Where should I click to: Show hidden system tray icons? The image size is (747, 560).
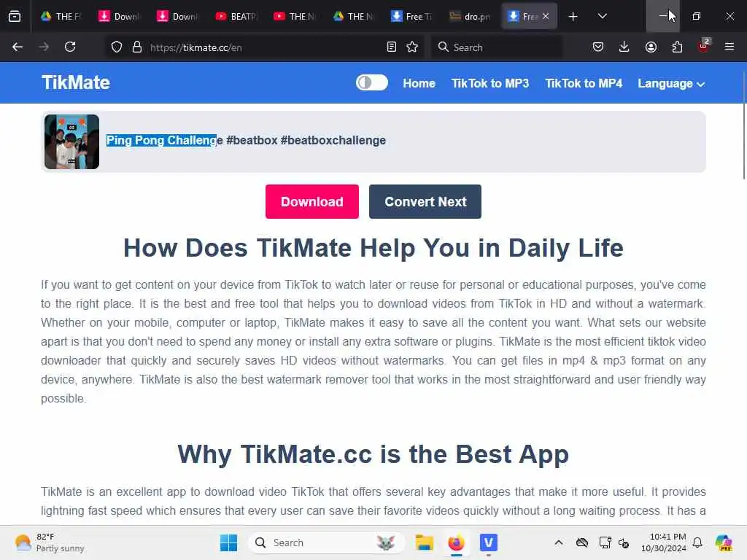559,542
